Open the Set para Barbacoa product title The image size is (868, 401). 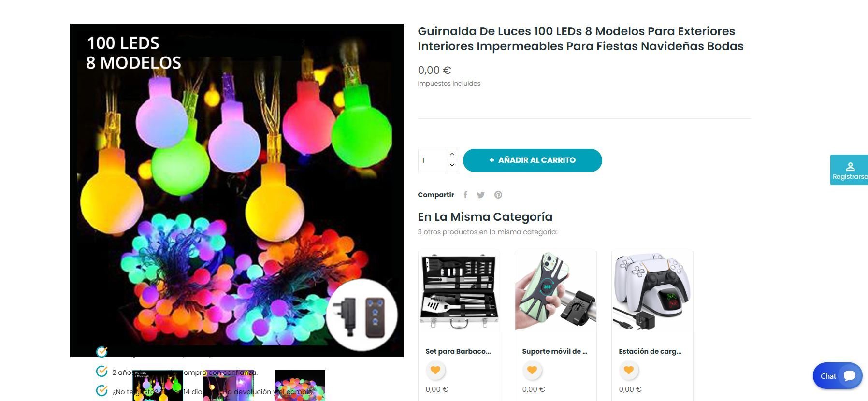pos(458,351)
